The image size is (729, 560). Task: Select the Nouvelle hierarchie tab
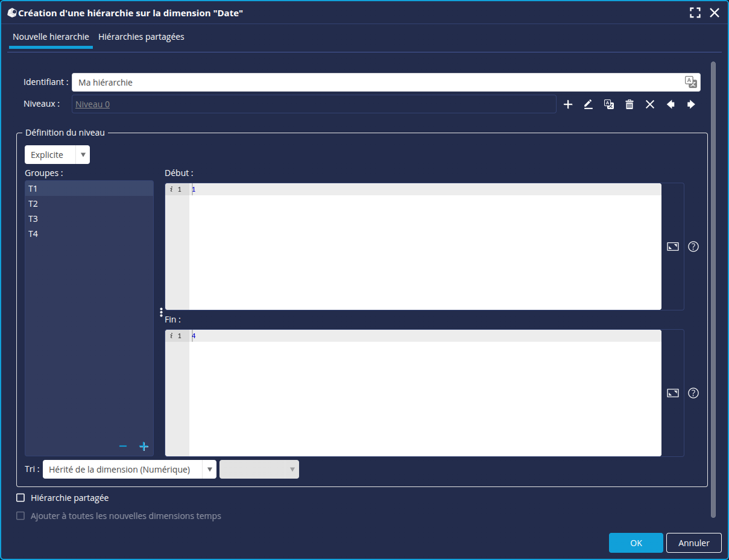[51, 37]
